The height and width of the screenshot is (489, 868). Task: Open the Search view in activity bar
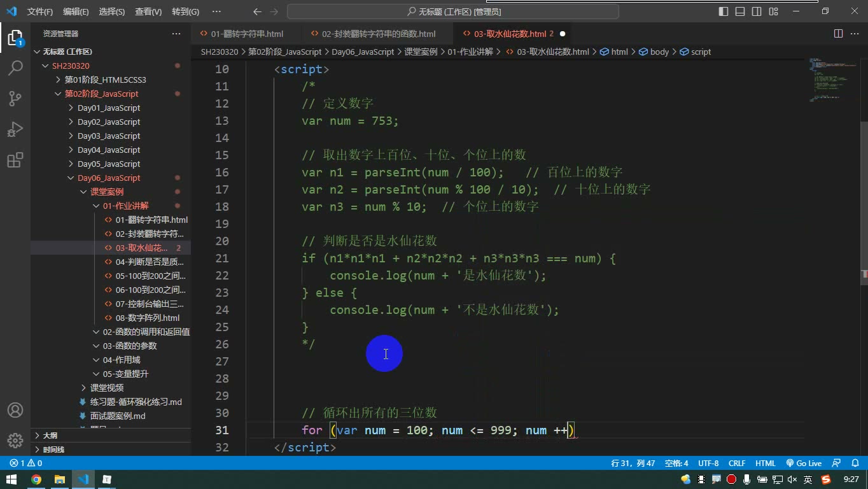coord(15,67)
